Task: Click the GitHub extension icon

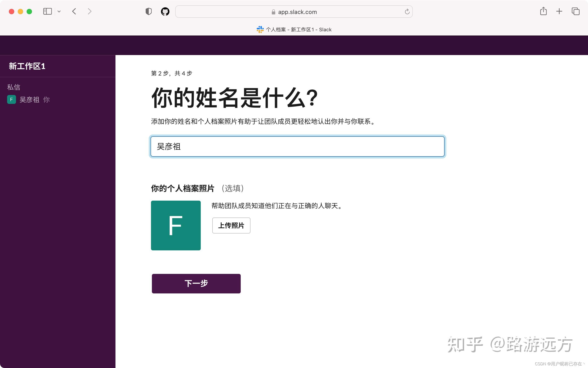Action: click(165, 12)
